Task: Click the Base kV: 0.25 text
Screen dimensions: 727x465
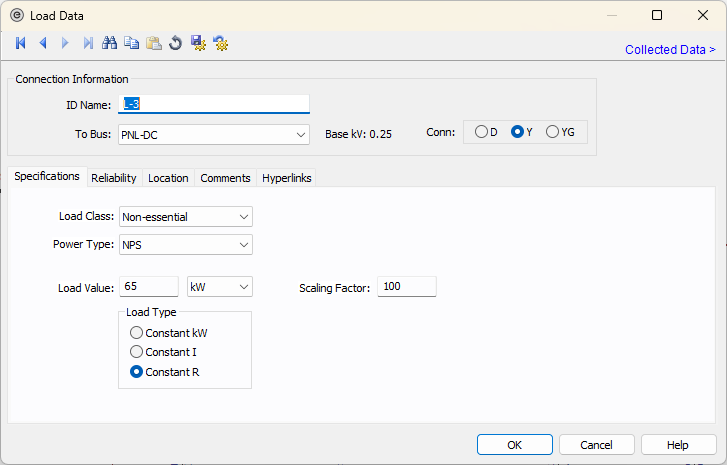Action: pos(358,134)
